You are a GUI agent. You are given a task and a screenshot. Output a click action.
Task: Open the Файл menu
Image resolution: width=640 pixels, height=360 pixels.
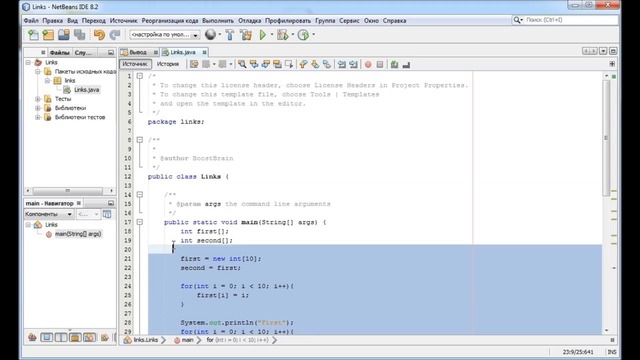tap(31, 20)
